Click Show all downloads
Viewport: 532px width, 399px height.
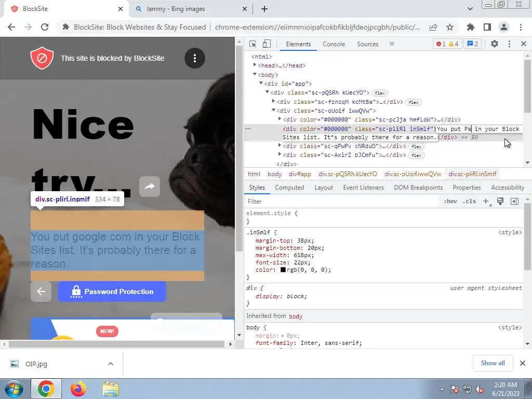493,363
